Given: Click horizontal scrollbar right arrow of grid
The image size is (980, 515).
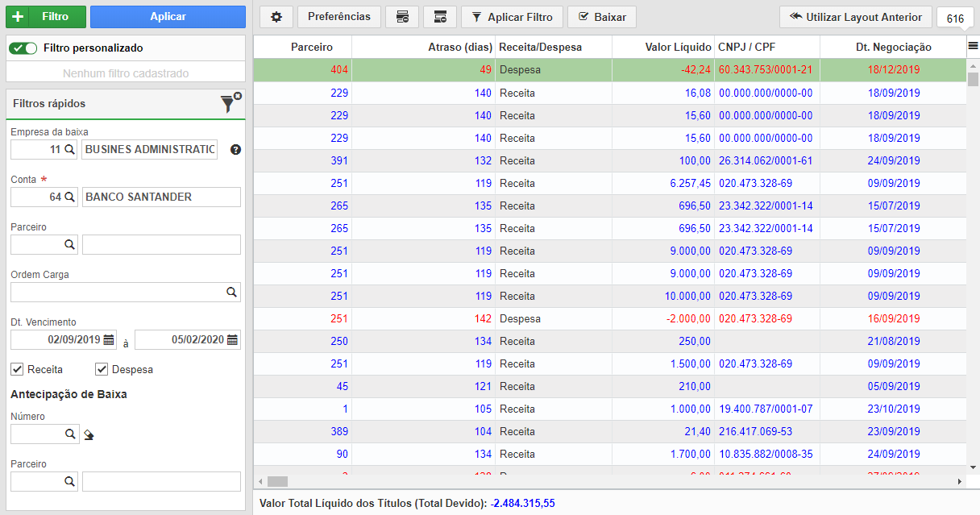Looking at the screenshot, I should coord(959,481).
